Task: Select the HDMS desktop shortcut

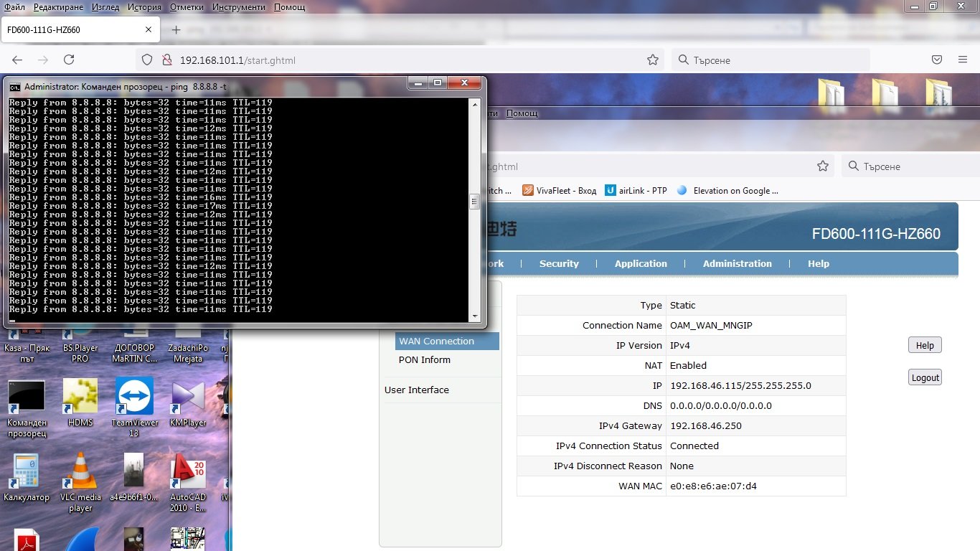Action: pyautogui.click(x=80, y=402)
